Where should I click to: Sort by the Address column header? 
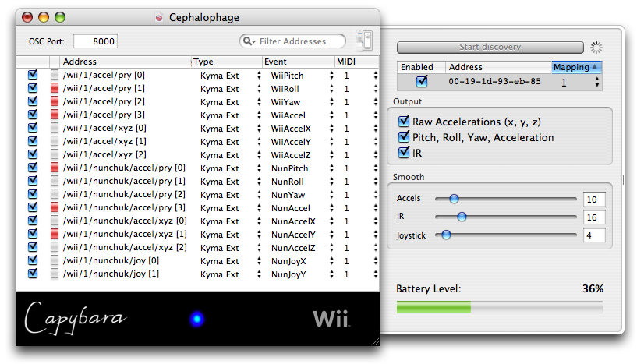[x=126, y=62]
